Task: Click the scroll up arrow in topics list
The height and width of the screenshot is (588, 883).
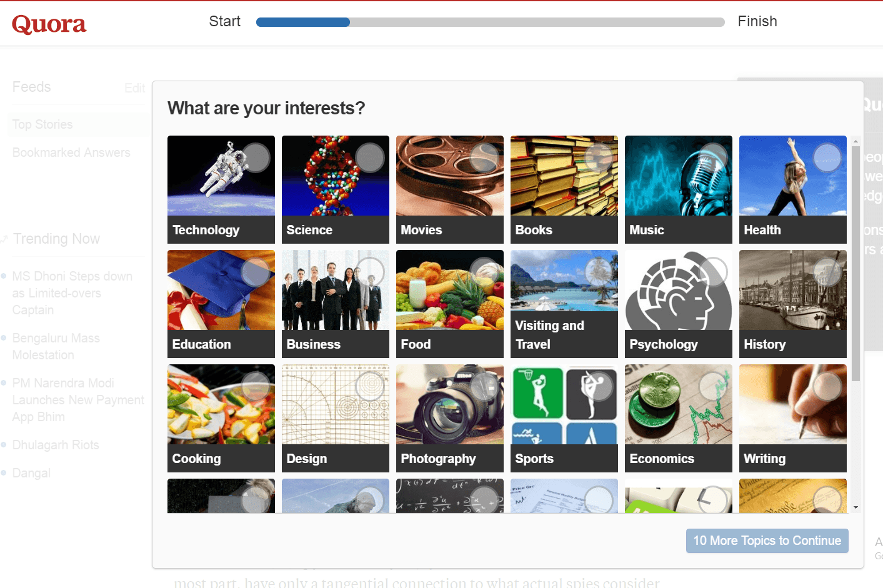Action: [x=856, y=141]
